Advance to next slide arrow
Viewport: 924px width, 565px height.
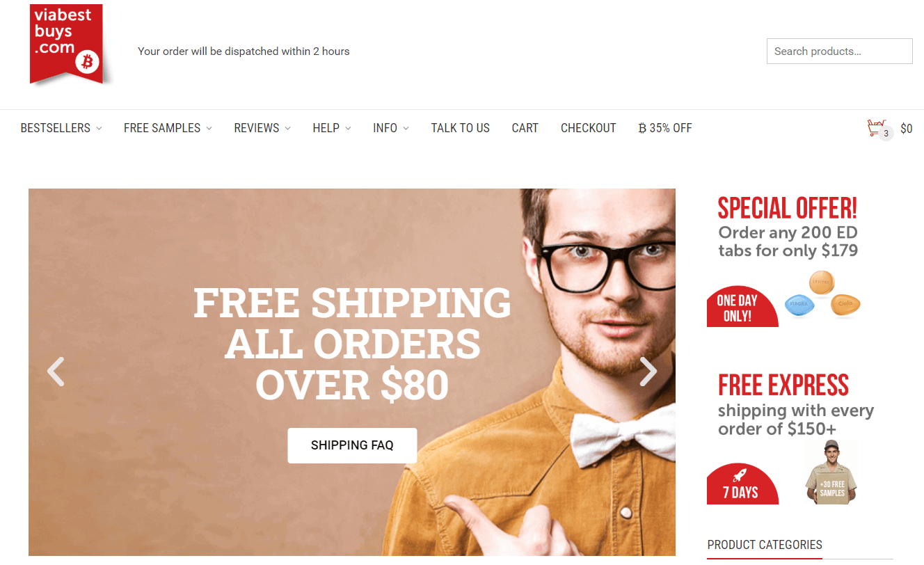coord(648,372)
